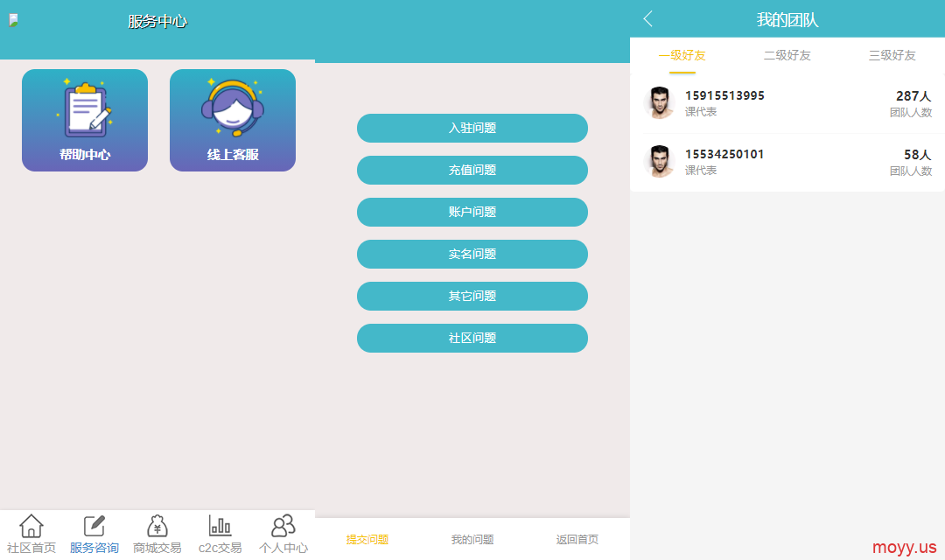945x560 pixels.
Task: Click the 实名问题 button
Action: 472,255
